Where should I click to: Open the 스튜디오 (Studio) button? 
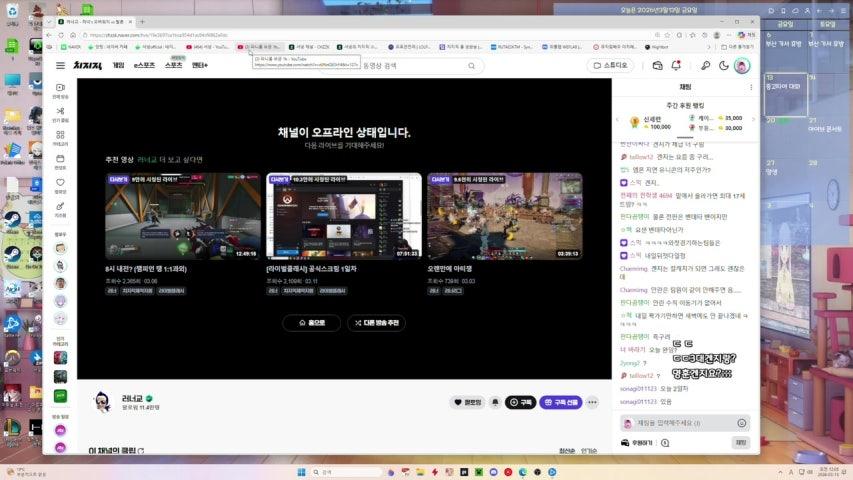tap(610, 65)
